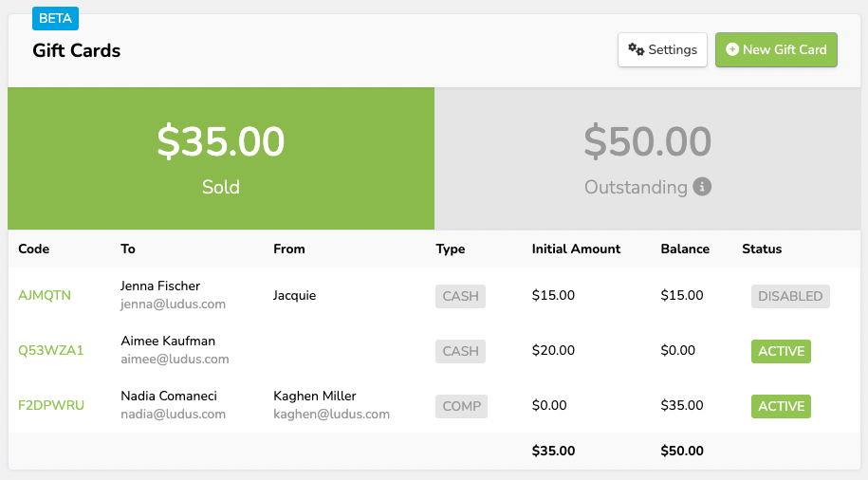Click the plus icon in New Gift Card
The image size is (868, 480).
click(x=732, y=49)
